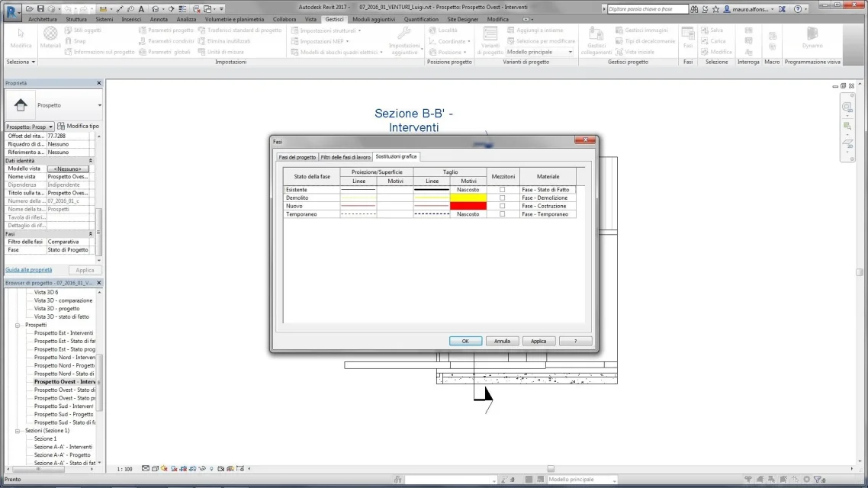Switch to the Fasi del progetto tab
The height and width of the screenshot is (488, 868).
pos(297,157)
